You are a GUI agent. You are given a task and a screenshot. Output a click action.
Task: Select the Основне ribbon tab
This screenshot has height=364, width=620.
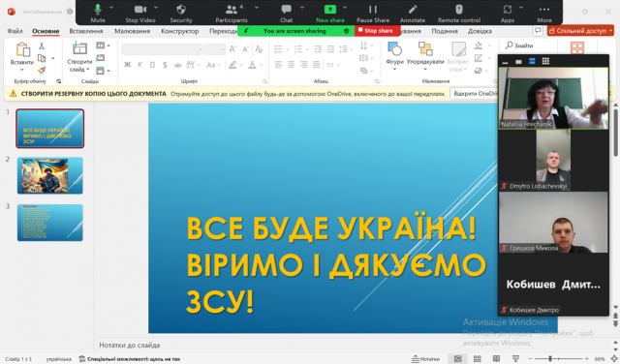point(46,31)
